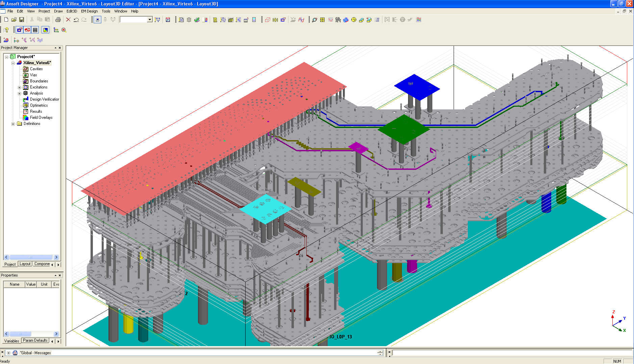Click Project Manager scrollbar right arrow

pos(56,257)
